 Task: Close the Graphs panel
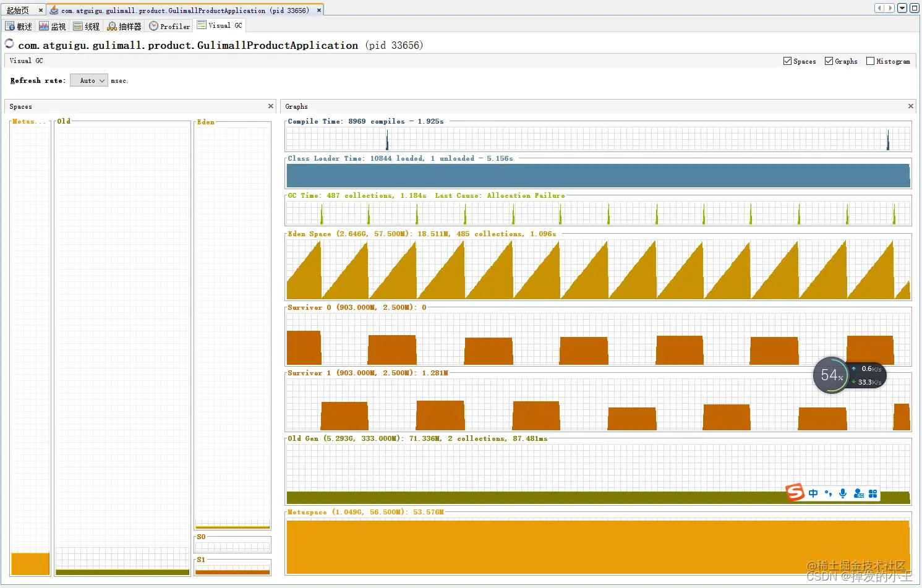click(910, 106)
